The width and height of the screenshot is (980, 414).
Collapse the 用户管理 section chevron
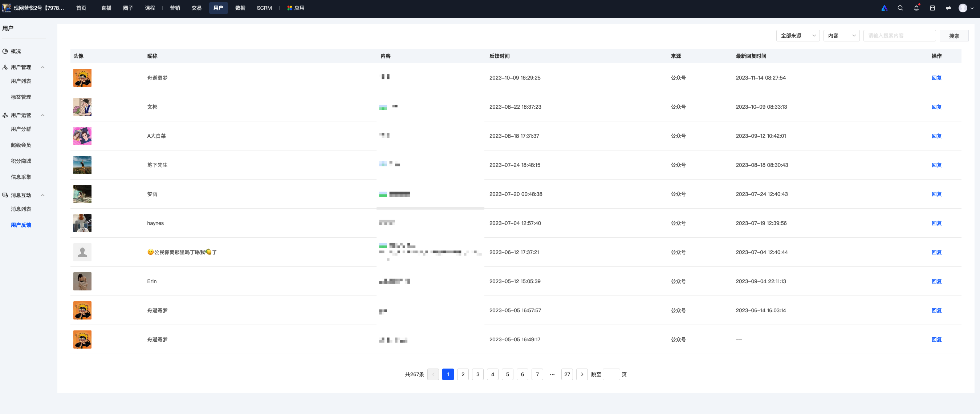(x=42, y=67)
